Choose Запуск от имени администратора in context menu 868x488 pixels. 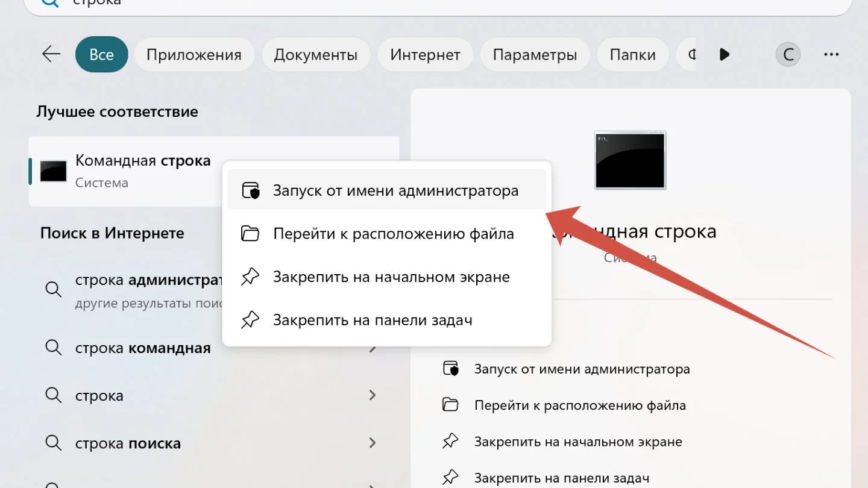(x=386, y=190)
